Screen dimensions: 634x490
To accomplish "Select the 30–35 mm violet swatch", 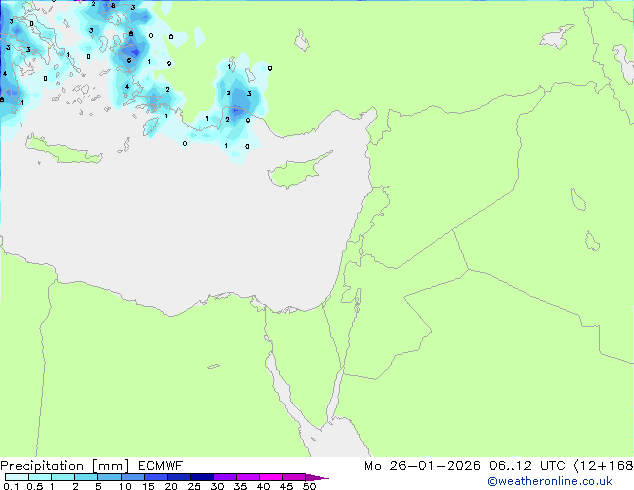I will tap(224, 477).
